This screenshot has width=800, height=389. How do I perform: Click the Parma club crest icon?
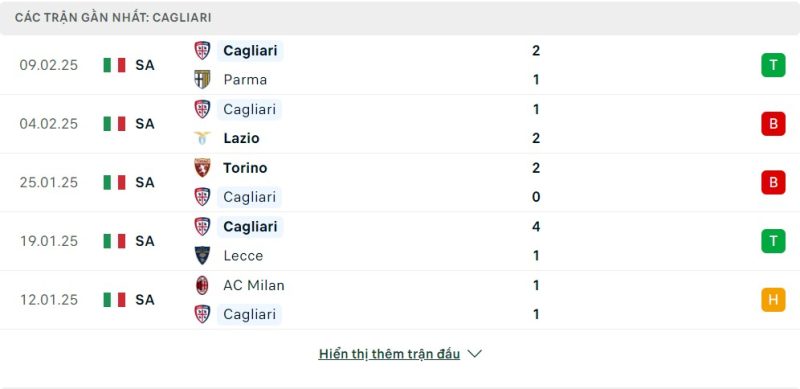(202, 80)
